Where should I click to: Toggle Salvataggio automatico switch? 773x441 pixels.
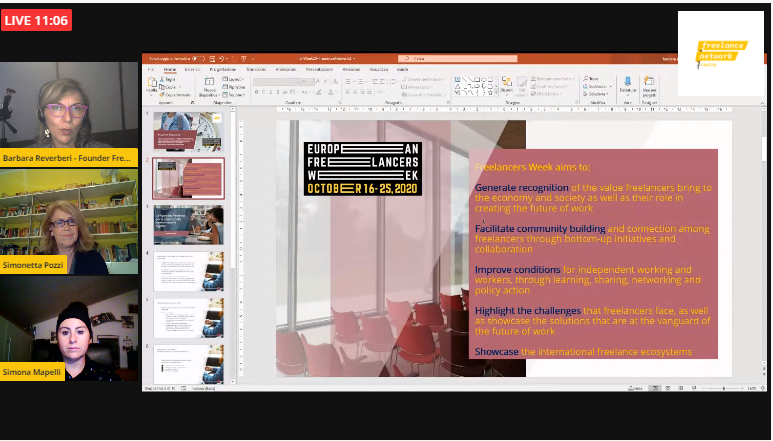199,59
